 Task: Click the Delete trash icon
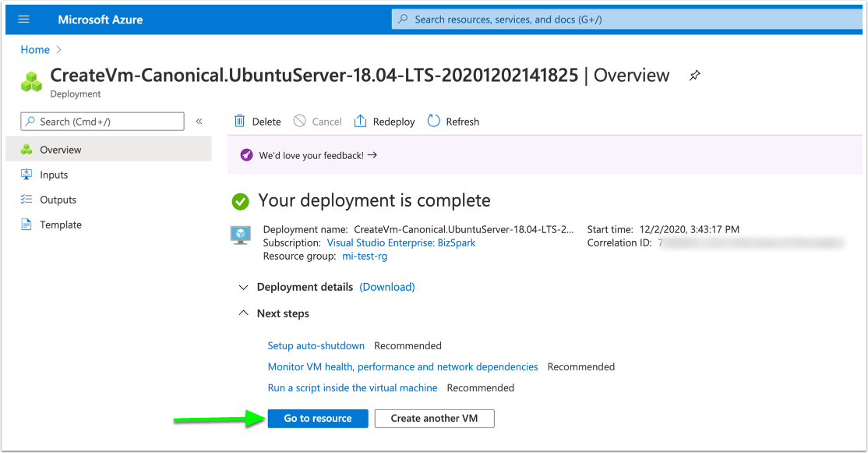click(x=240, y=122)
